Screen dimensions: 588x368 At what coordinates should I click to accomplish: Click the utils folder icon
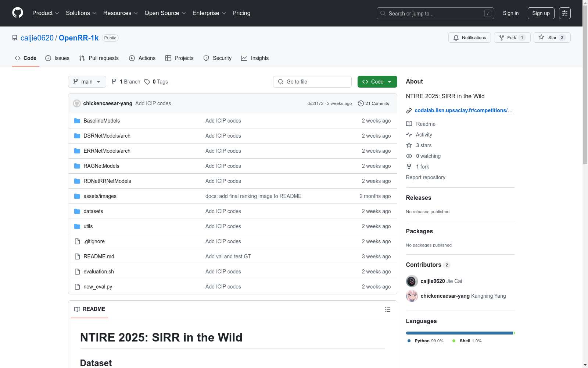pos(77,226)
